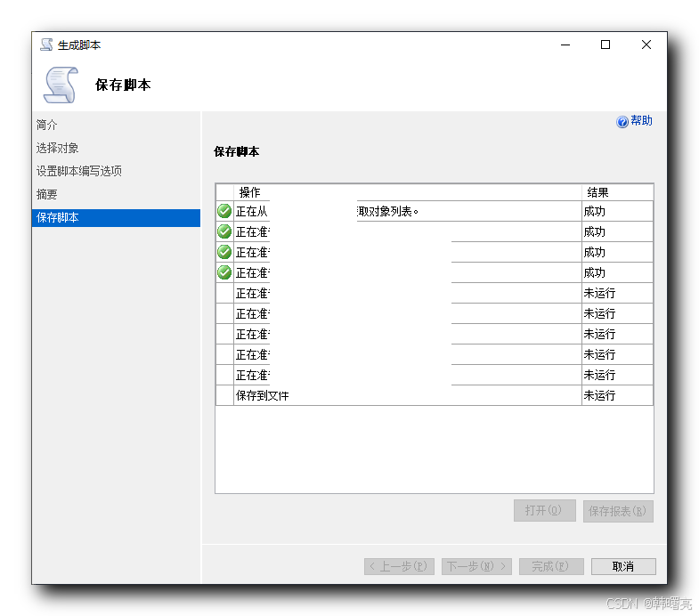Click the 取消 button
The image size is (699, 616).
[623, 566]
